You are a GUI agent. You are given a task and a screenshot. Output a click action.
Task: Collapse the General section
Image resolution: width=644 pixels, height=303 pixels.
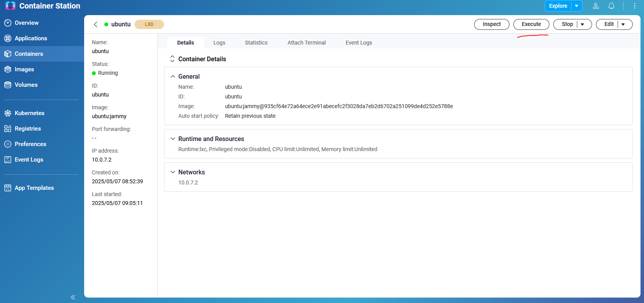click(x=173, y=77)
